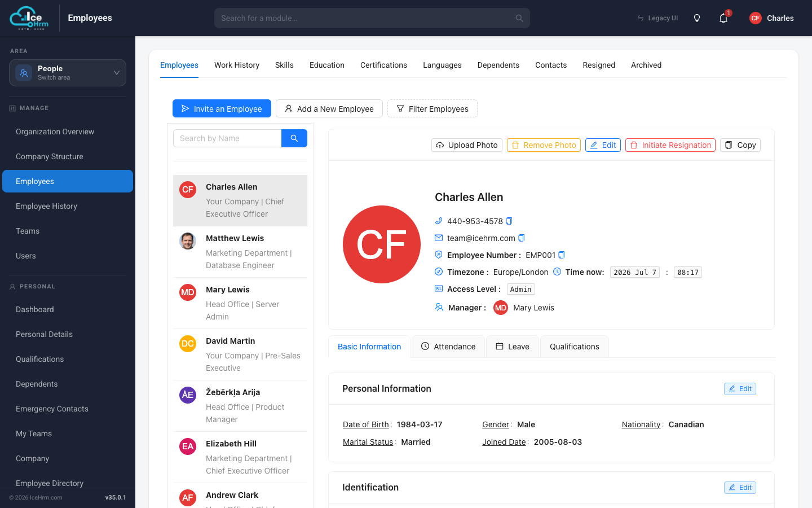Open the profile Qualifications tab
Image resolution: width=812 pixels, height=508 pixels.
575,347
